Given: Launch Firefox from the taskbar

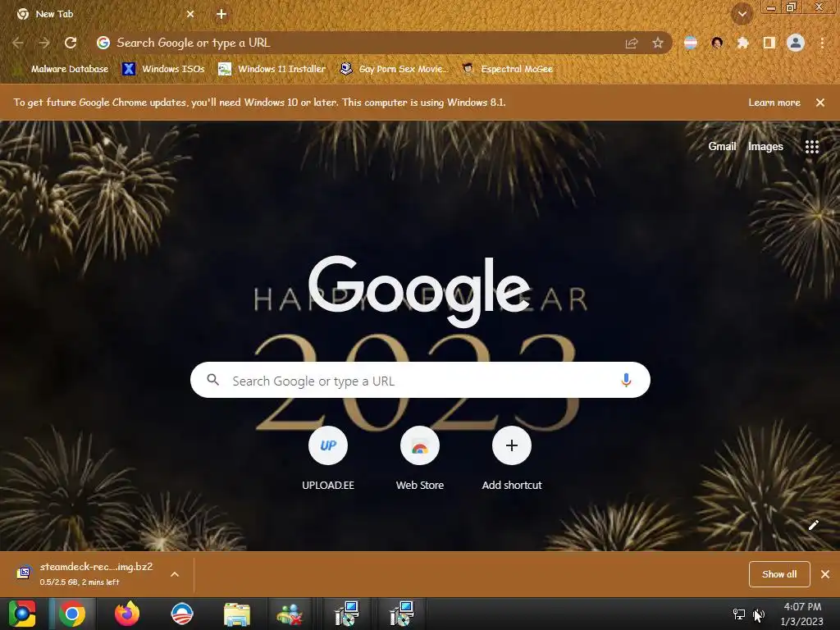Looking at the screenshot, I should [127, 614].
